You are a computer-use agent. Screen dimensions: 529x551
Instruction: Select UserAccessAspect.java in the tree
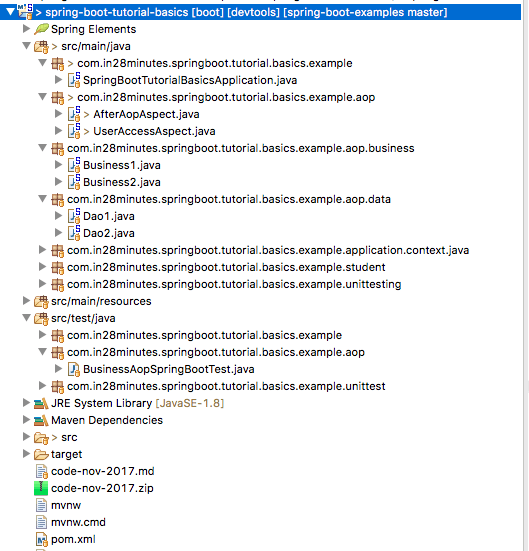pos(154,131)
